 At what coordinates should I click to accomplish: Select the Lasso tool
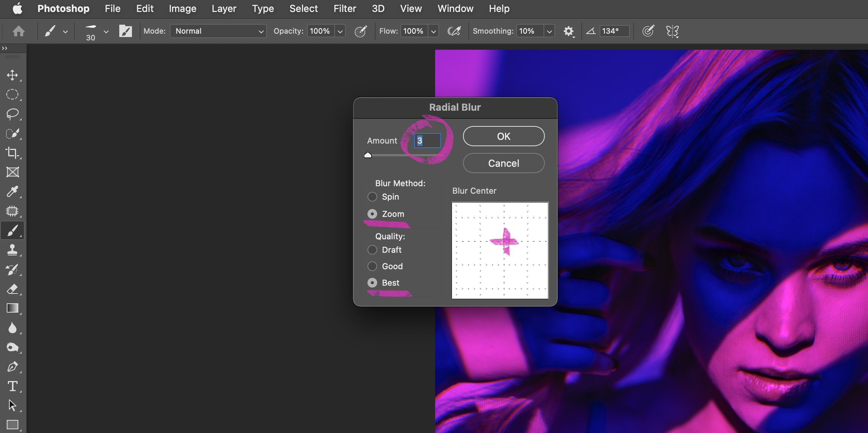click(x=12, y=114)
